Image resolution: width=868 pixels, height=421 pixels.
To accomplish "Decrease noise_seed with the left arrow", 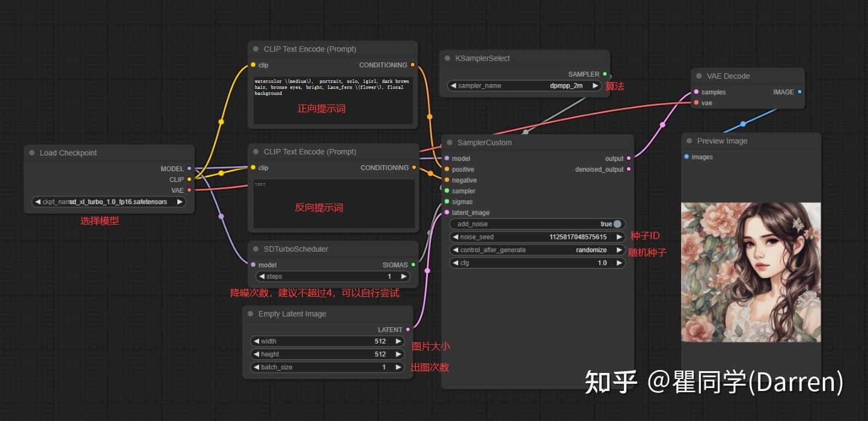I will tap(455, 237).
